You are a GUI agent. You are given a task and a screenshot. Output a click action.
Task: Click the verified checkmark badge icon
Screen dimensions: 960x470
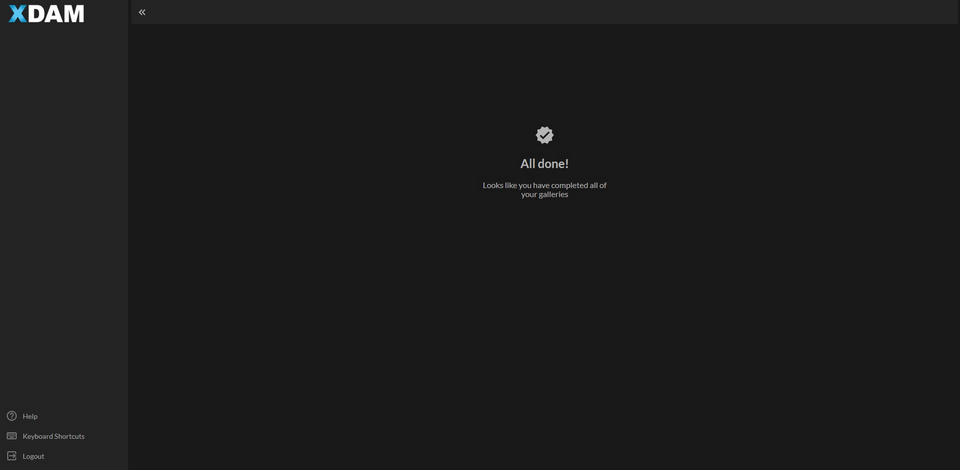[544, 135]
